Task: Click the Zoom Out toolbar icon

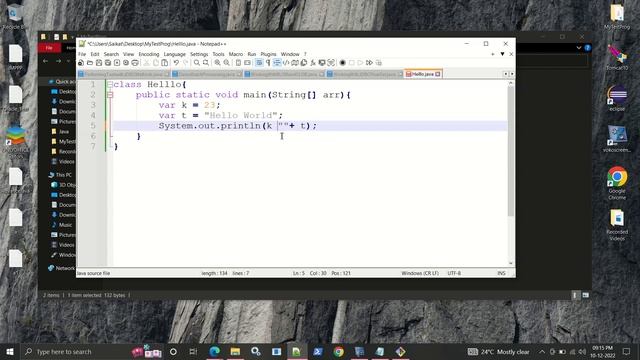Action: [x=227, y=63]
